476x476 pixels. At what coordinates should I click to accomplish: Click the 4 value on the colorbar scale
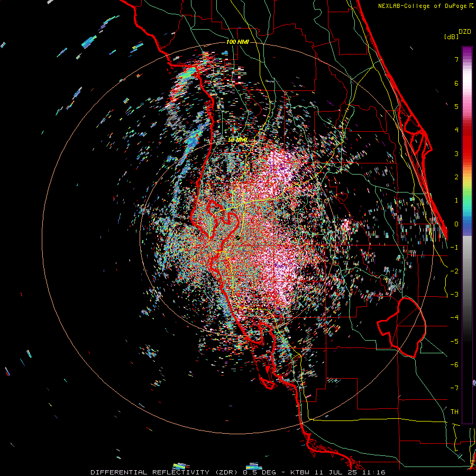[456, 130]
